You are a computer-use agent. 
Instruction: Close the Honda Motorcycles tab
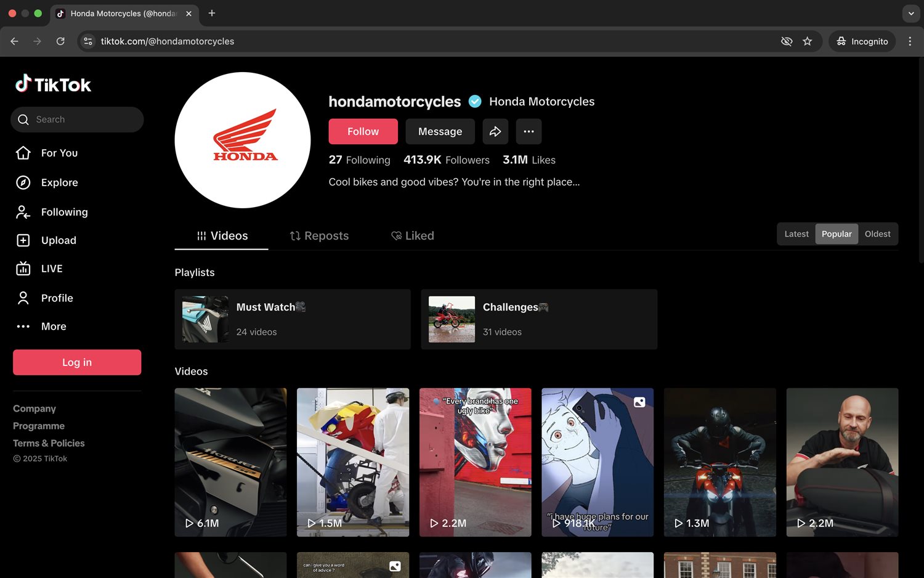pyautogui.click(x=188, y=14)
